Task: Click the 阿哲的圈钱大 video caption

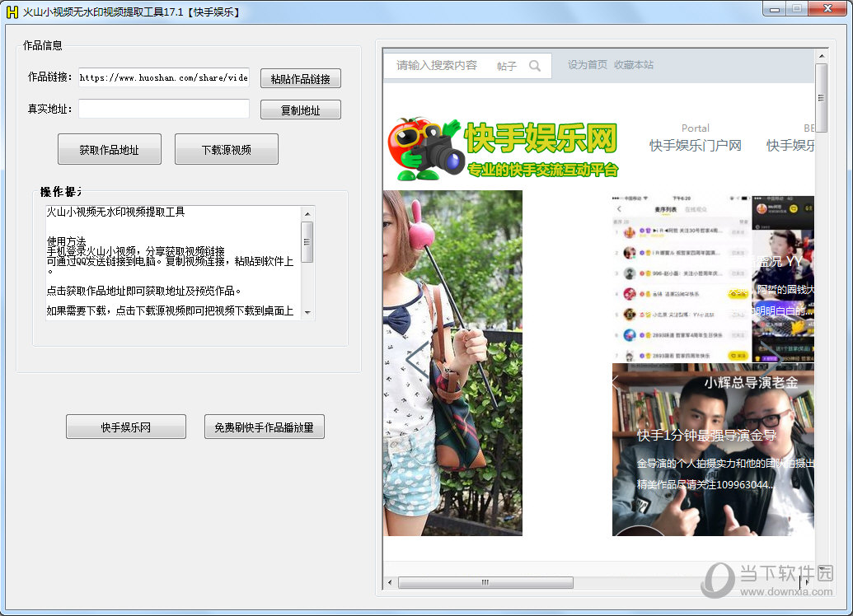Action: (785, 290)
